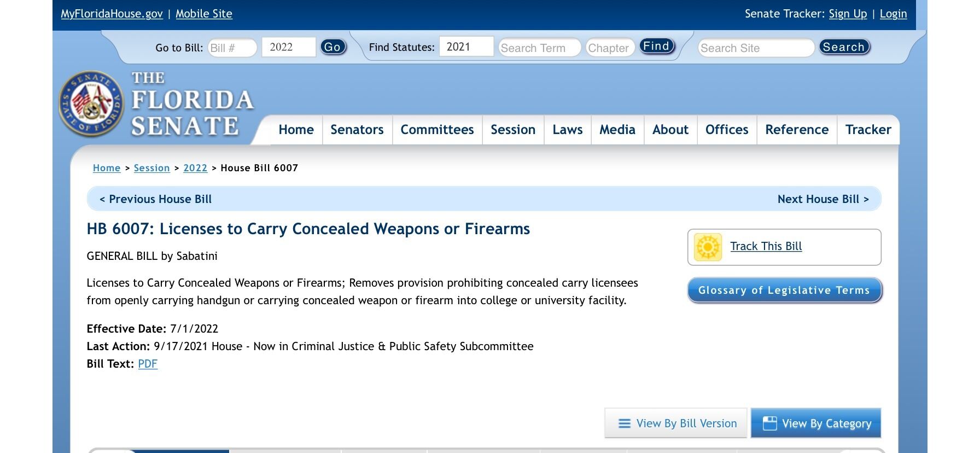The height and width of the screenshot is (453, 980).
Task: Click Senate Tracker Sign Up link
Action: coord(848,14)
